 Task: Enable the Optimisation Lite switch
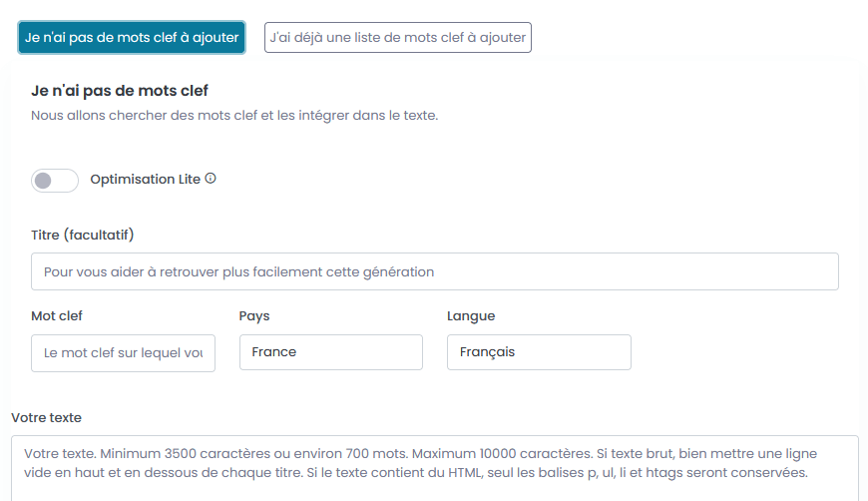(55, 181)
